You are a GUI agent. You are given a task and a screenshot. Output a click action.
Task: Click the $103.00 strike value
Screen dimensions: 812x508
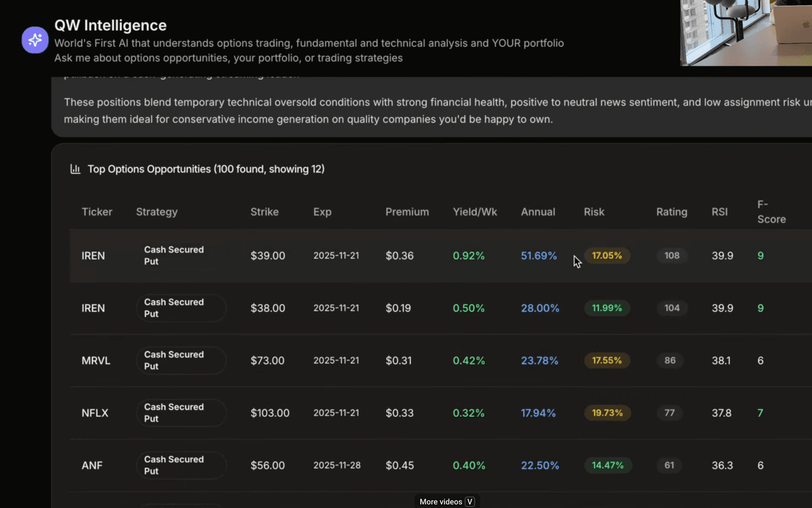click(270, 413)
